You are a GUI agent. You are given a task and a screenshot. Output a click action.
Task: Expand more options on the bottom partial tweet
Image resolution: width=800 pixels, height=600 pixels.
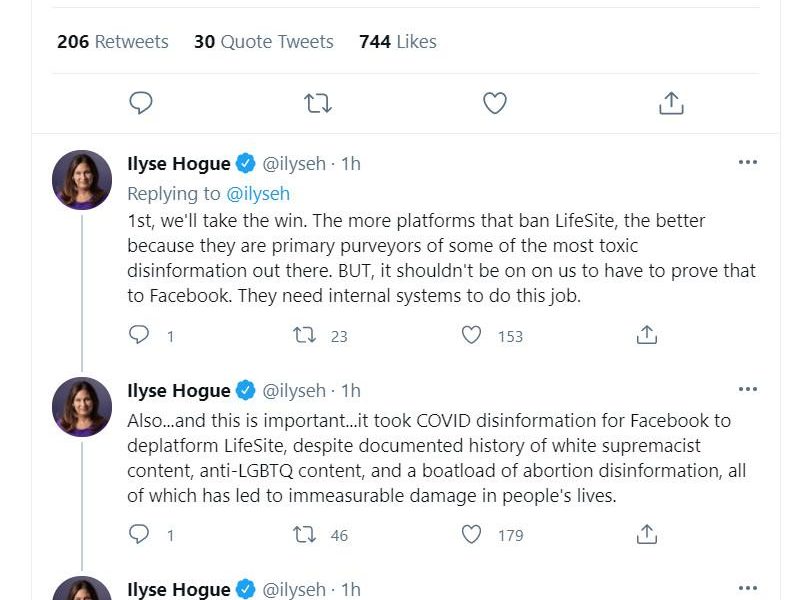click(747, 589)
